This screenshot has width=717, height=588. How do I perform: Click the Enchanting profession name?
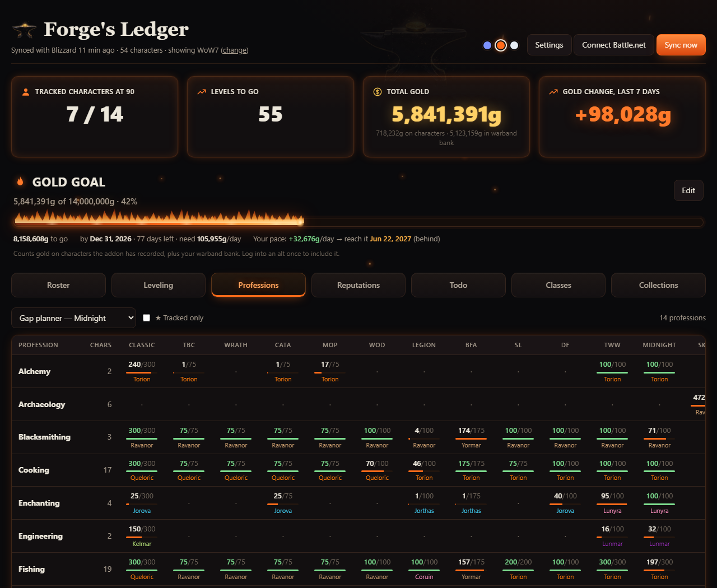coord(39,503)
